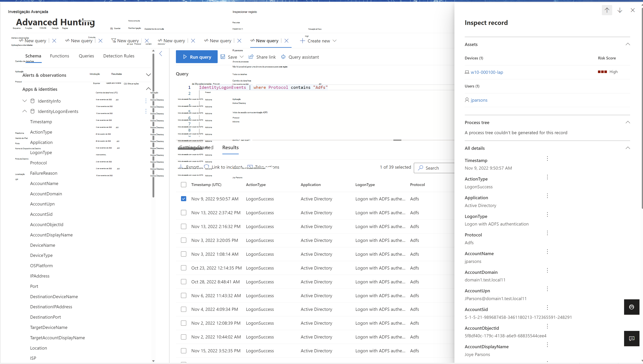643x364 pixels.
Task: Switch to the Detection Rules tab
Action: point(119,56)
